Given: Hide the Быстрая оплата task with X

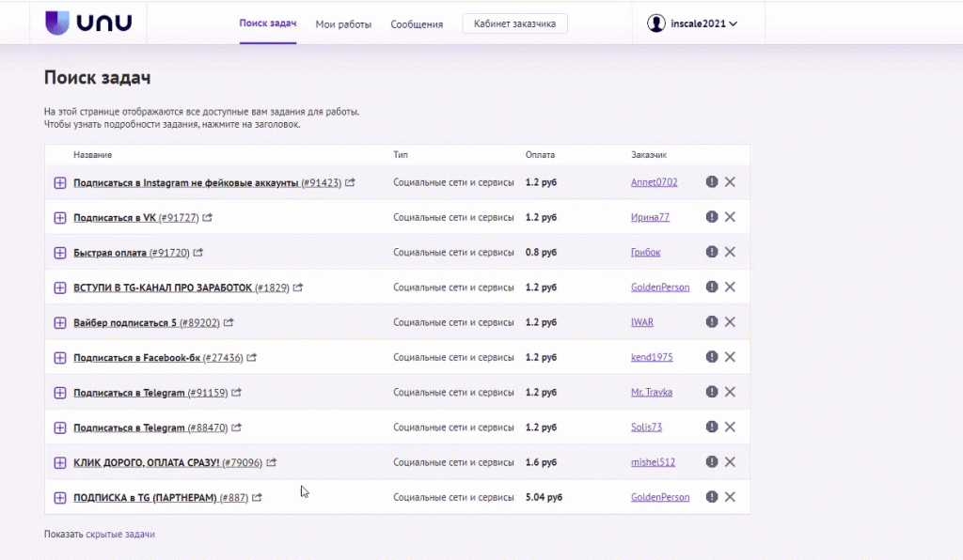Looking at the screenshot, I should pos(730,252).
